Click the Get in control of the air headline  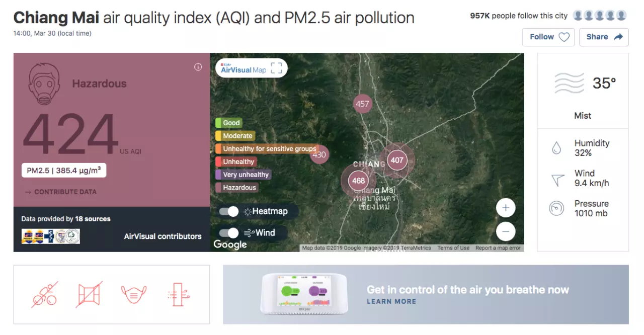coord(468,290)
